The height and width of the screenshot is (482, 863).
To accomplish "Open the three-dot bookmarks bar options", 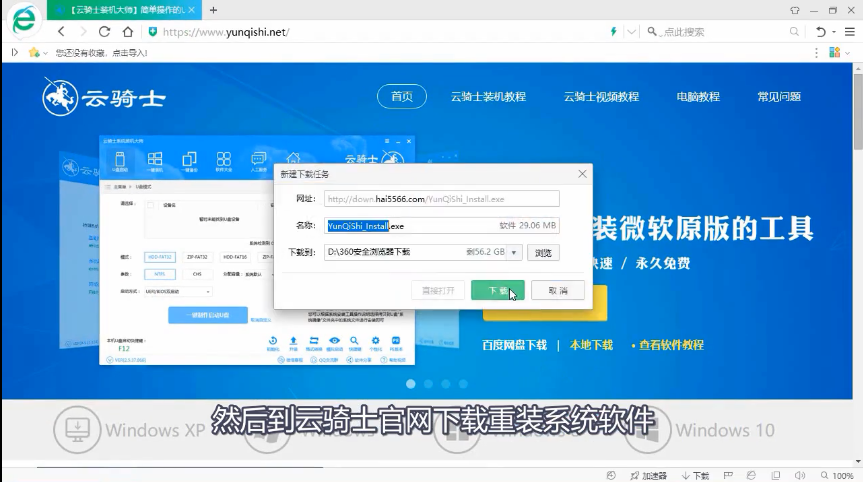I will (x=816, y=52).
